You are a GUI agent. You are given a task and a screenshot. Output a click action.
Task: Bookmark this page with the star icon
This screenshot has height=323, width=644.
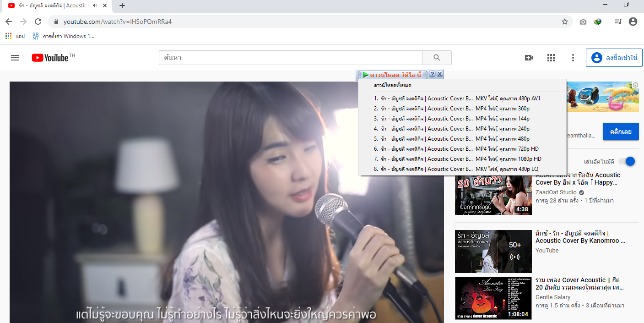click(x=565, y=22)
